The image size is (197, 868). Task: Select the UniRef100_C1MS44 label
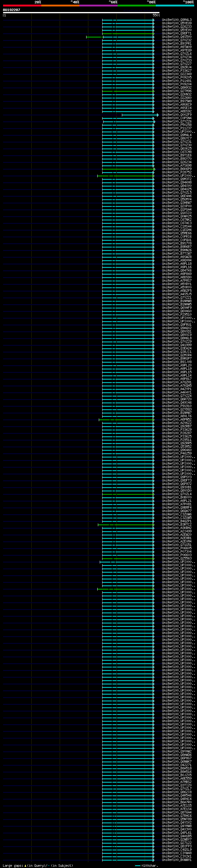[177, 226]
